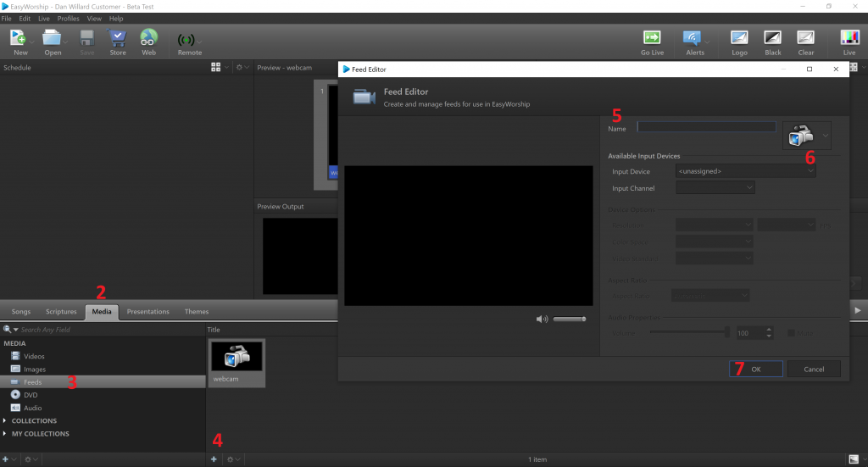This screenshot has width=868, height=467.
Task: Click OK in Feed Editor
Action: pos(755,369)
